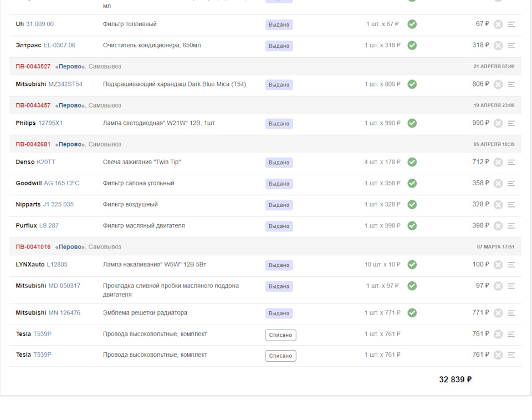
Task: Open the lines menu for Mitsubishi MZ342ST54
Action: 511,84
